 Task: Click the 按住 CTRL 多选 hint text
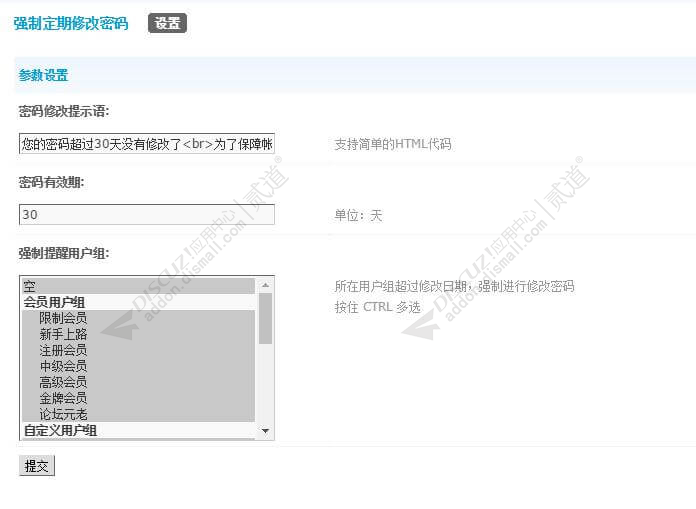[x=377, y=307]
